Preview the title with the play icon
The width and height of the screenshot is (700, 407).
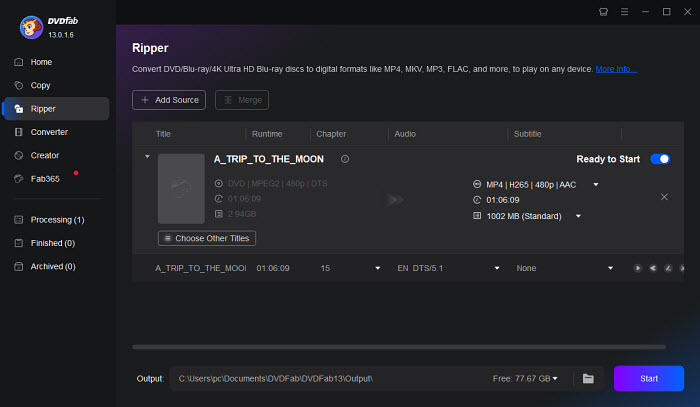pyautogui.click(x=638, y=268)
